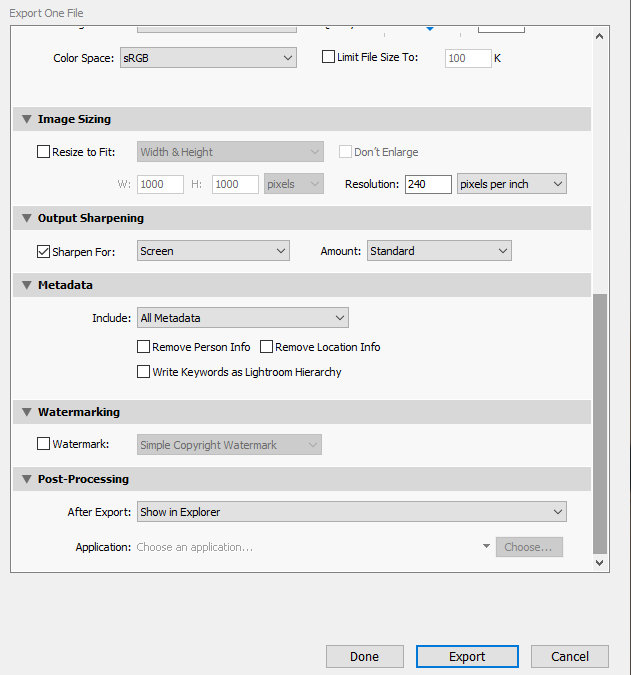Click the blue quality slider handle
This screenshot has width=631, height=675.
coord(430,28)
